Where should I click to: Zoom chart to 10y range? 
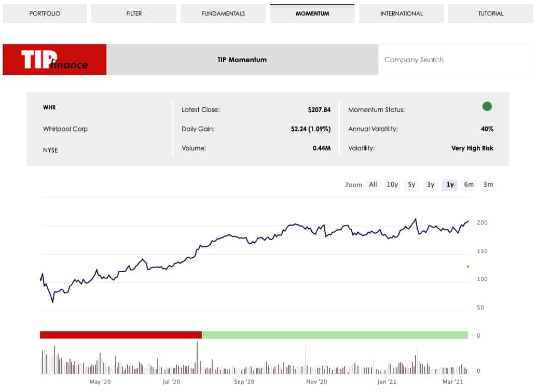tap(392, 185)
